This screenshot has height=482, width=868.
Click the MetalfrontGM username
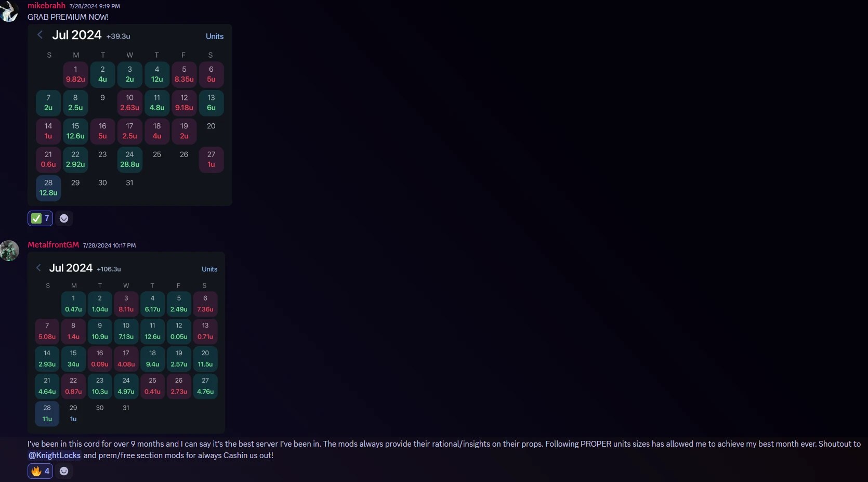point(53,245)
